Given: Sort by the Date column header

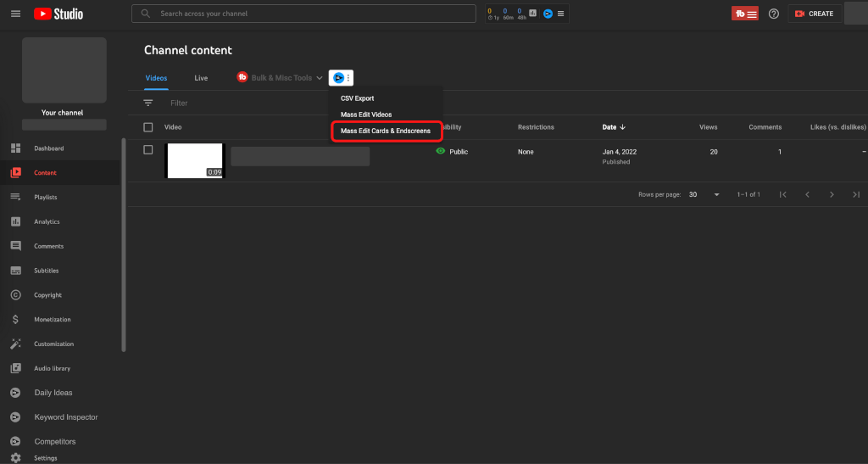Looking at the screenshot, I should 613,127.
